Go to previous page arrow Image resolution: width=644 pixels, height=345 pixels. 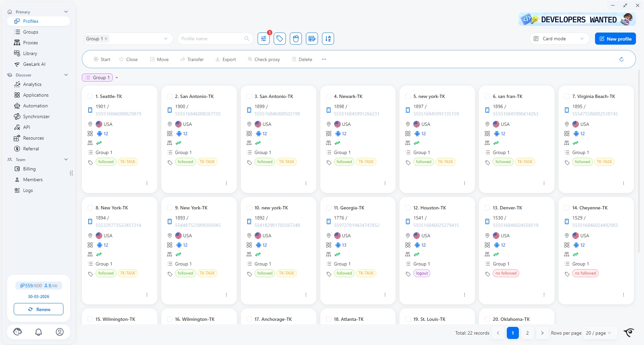(x=498, y=333)
